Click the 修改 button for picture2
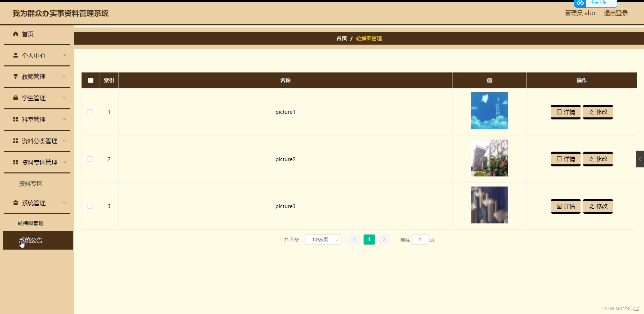Screen dimensions: 644x314 click(598, 159)
